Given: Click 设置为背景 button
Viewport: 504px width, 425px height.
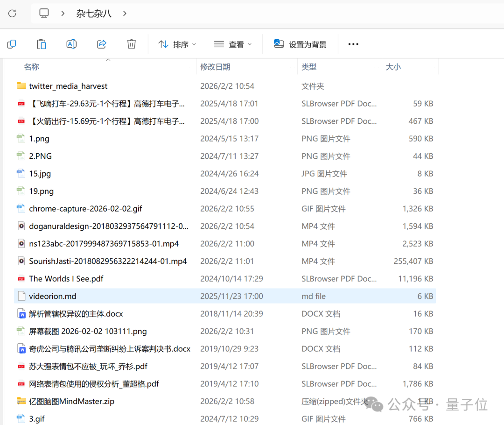Looking at the screenshot, I should pos(300,44).
